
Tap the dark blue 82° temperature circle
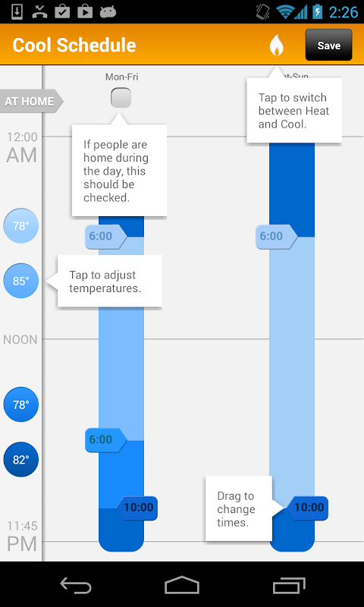coord(21,460)
